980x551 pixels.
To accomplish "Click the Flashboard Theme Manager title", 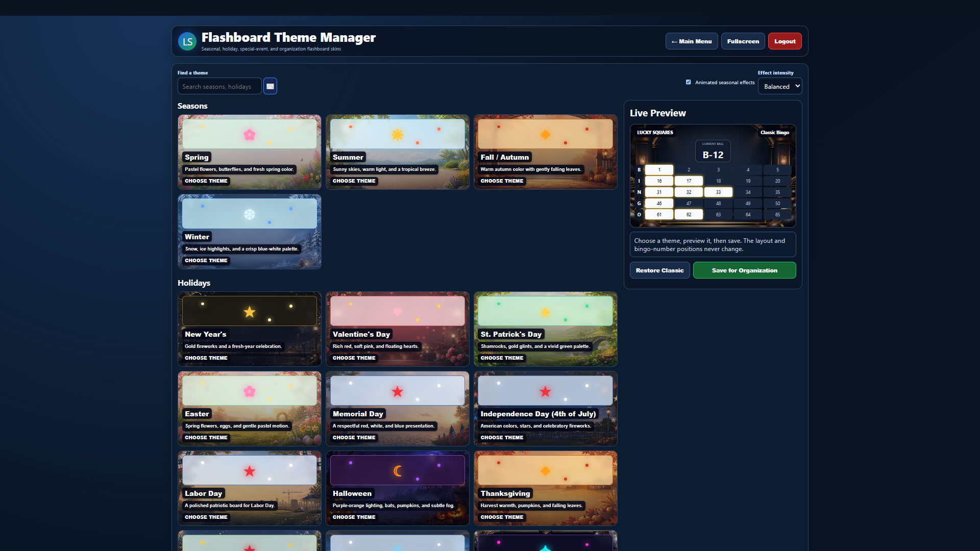I will tap(288, 38).
